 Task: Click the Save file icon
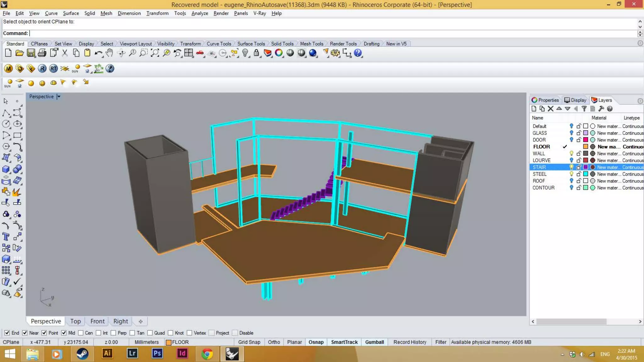[31, 53]
